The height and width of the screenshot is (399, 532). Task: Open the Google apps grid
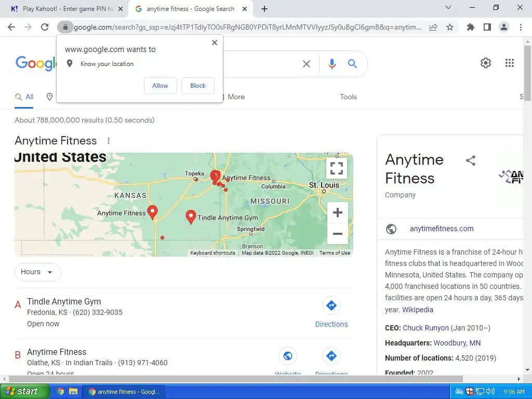510,63
